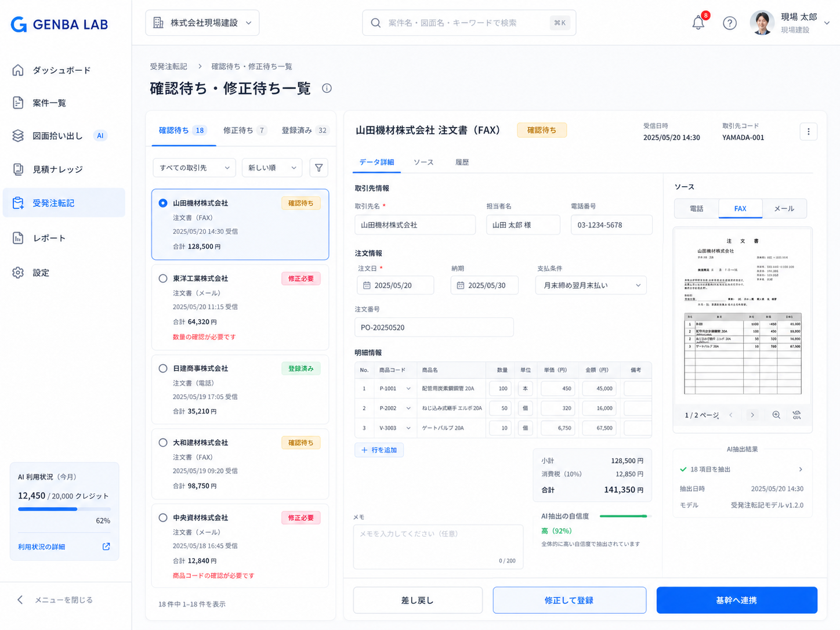This screenshot has width=840, height=630.
Task: Click 差し戻し button
Action: [418, 600]
